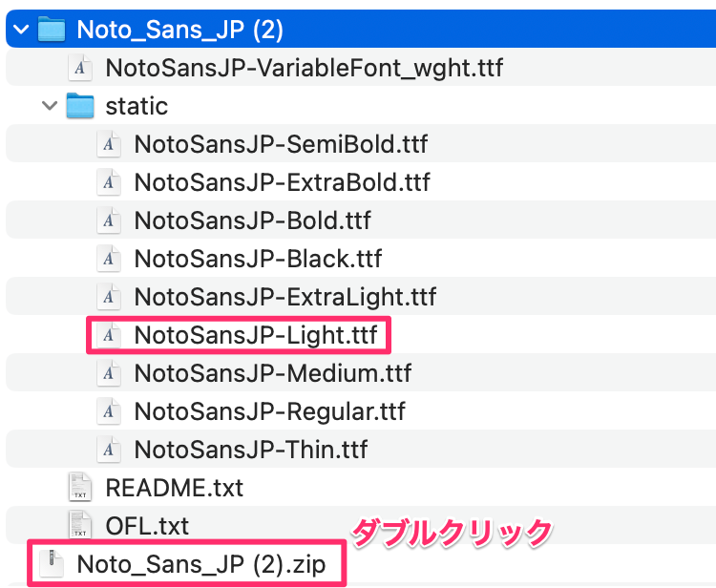The width and height of the screenshot is (716, 588).
Task: Select NotoSansJP-Medium.ttf file name
Action: point(272,373)
